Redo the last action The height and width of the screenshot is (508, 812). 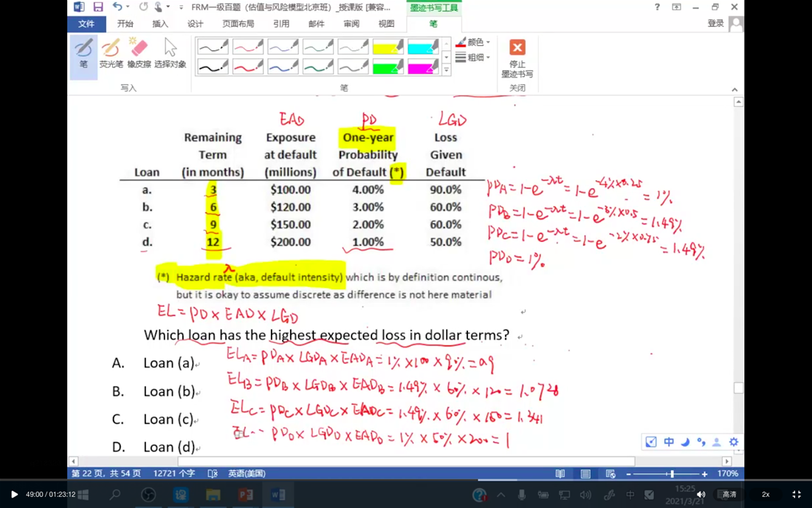click(143, 7)
